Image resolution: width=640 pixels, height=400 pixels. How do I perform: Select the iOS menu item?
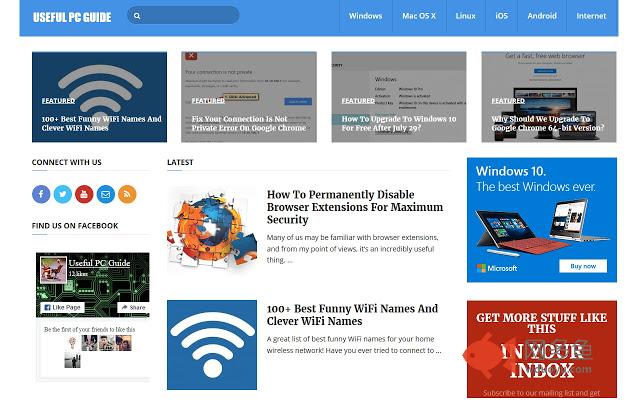coord(502,16)
